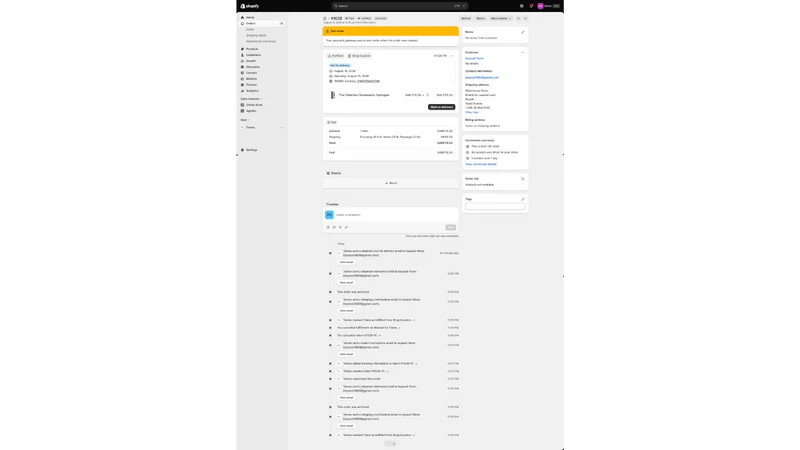Go to the next order arrow
Viewport: 800px width, 450px height.
(x=526, y=18)
